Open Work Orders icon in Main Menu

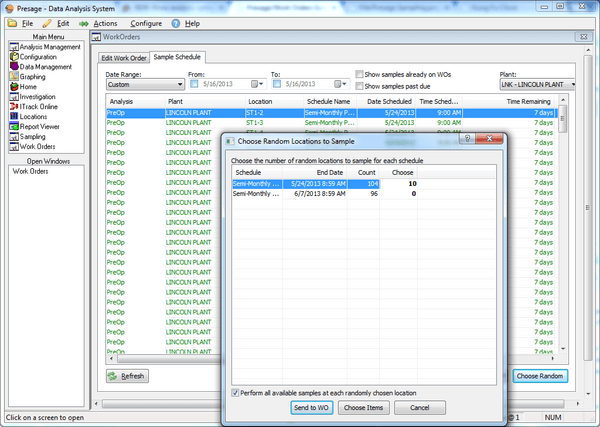pos(14,147)
